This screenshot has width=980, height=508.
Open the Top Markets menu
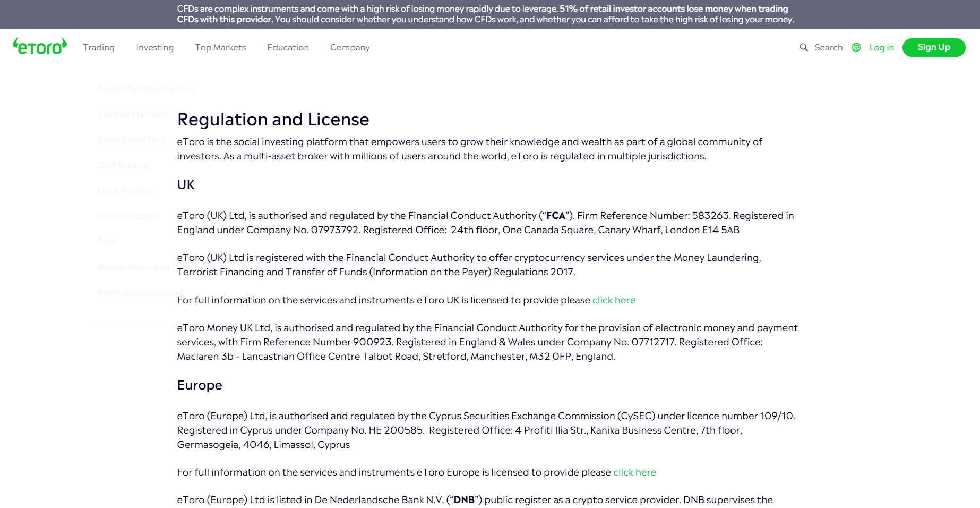tap(220, 47)
